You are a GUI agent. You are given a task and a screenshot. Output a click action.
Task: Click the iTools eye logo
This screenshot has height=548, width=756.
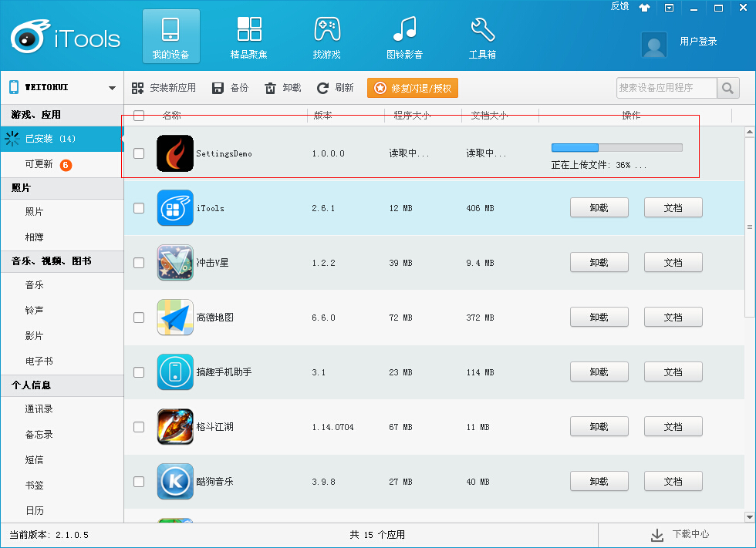(x=30, y=36)
